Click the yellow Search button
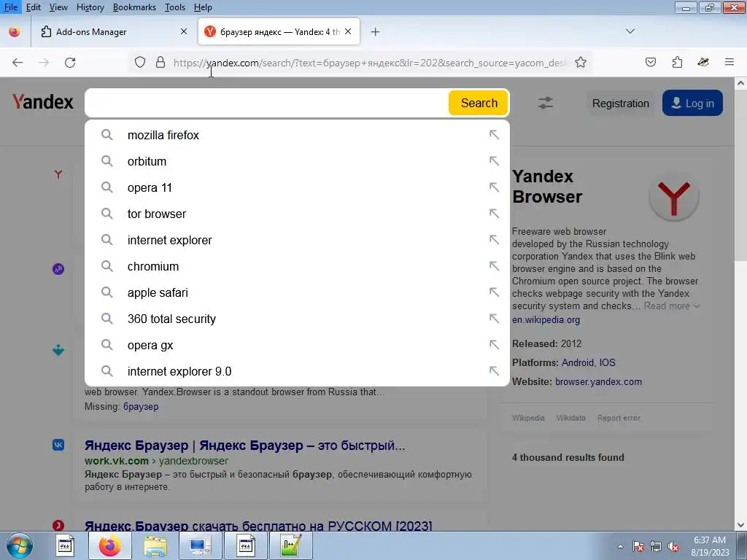Image resolution: width=747 pixels, height=560 pixels. (479, 103)
